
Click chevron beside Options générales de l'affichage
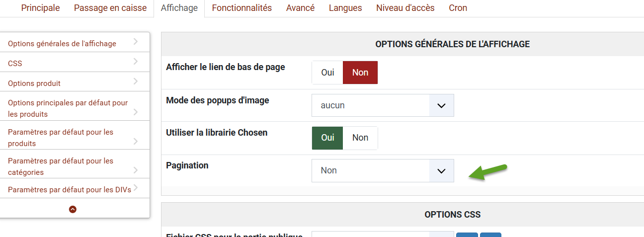[136, 42]
